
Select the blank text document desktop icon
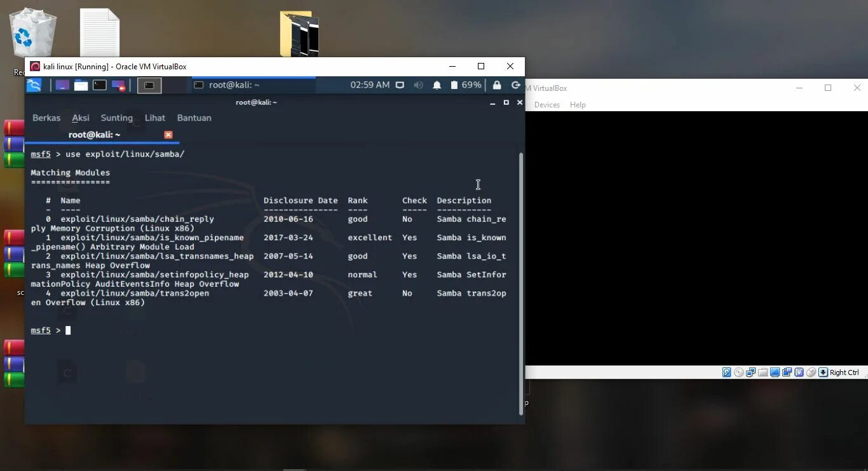tap(100, 32)
